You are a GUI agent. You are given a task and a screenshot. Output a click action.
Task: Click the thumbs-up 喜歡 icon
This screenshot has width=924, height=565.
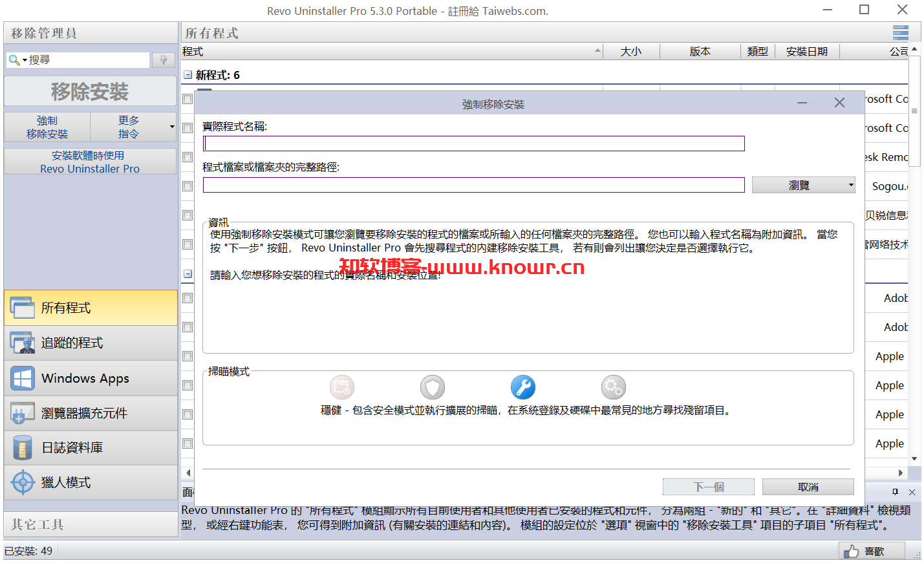(851, 551)
